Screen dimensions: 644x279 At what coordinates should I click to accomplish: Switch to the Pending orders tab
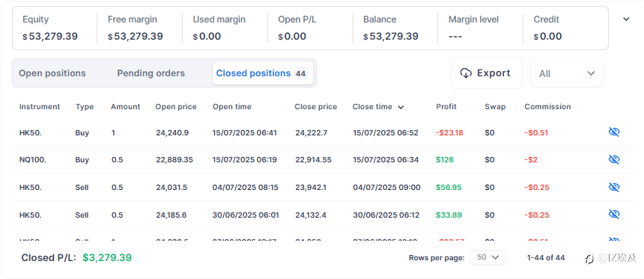click(151, 73)
